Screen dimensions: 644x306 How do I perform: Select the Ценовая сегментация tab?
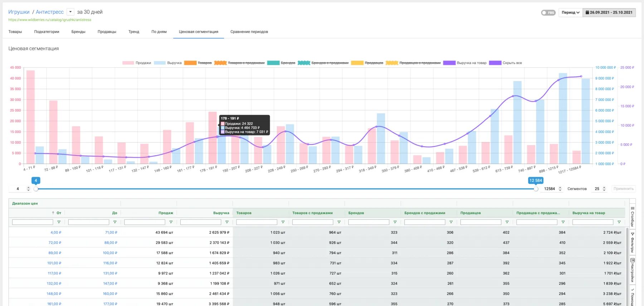click(x=199, y=32)
